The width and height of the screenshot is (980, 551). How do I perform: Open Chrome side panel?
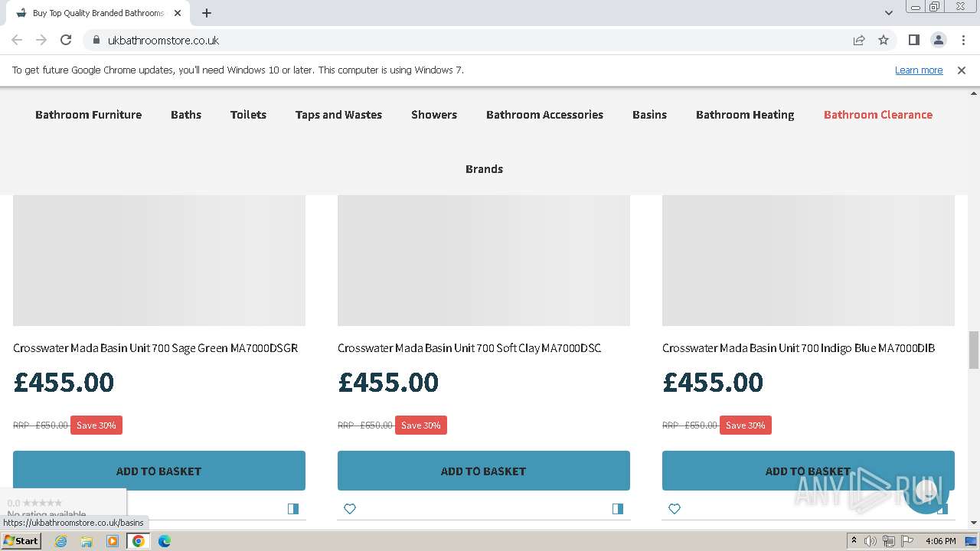coord(913,40)
